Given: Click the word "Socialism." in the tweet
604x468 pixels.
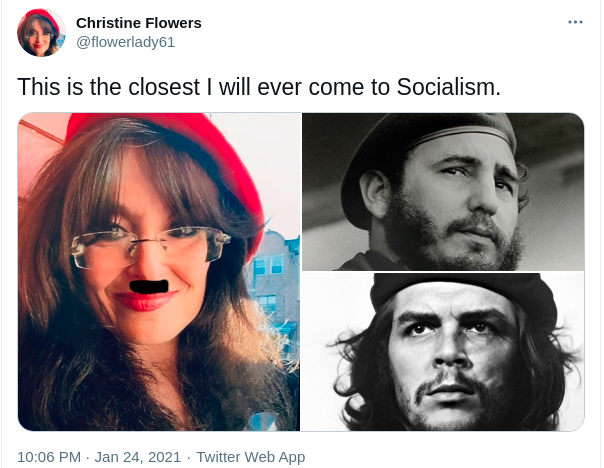Looking at the screenshot, I should click(448, 87).
